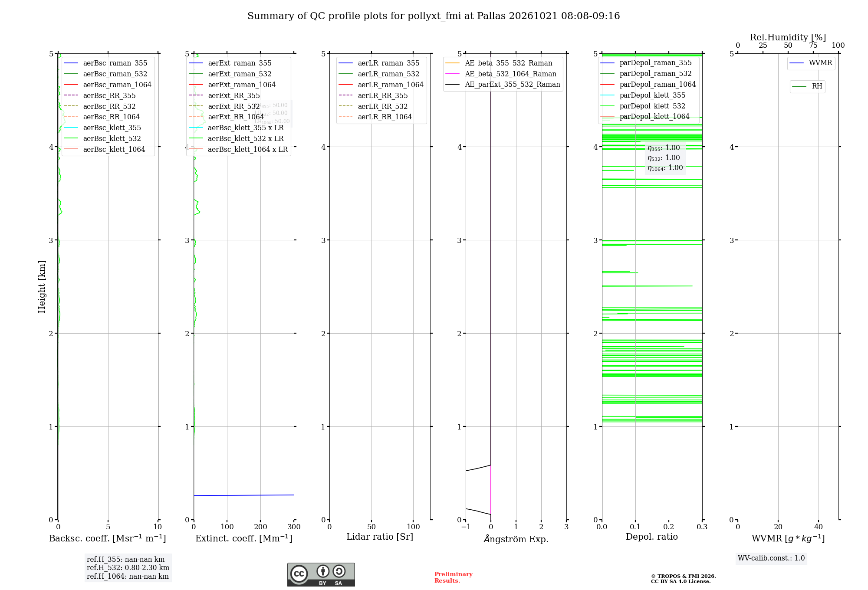868x590 pixels.
Task: Click the blue line sample beside 'aerLR_raman_355'
Action: [345, 63]
